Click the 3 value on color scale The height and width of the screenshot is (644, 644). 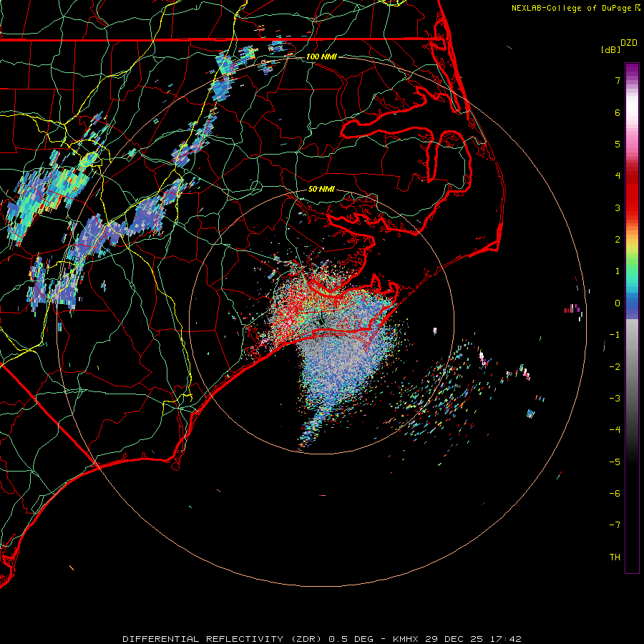(x=618, y=208)
